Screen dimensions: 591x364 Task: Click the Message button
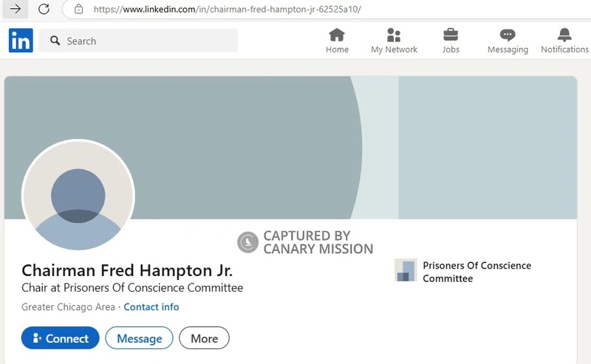coord(139,338)
